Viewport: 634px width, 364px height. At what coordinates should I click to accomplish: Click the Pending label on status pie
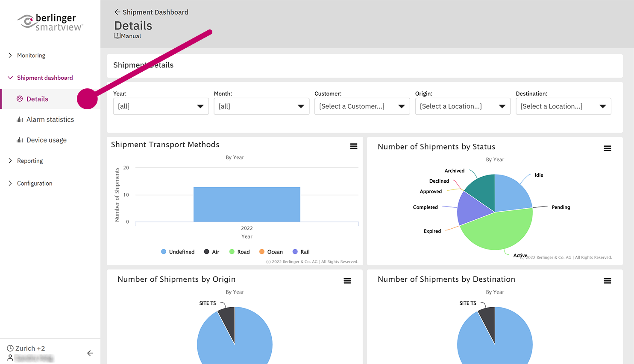561,207
